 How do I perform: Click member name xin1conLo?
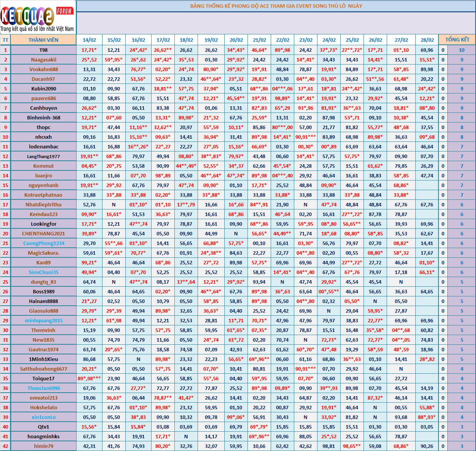click(x=43, y=417)
